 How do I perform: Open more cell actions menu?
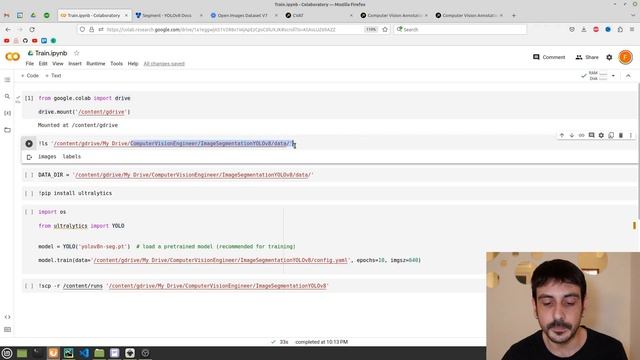click(x=631, y=135)
